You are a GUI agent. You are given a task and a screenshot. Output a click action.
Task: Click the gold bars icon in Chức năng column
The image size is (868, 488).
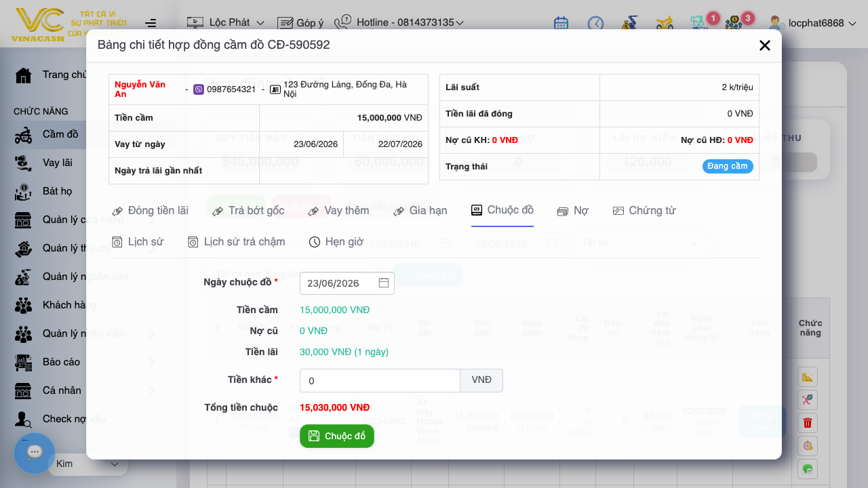(808, 377)
